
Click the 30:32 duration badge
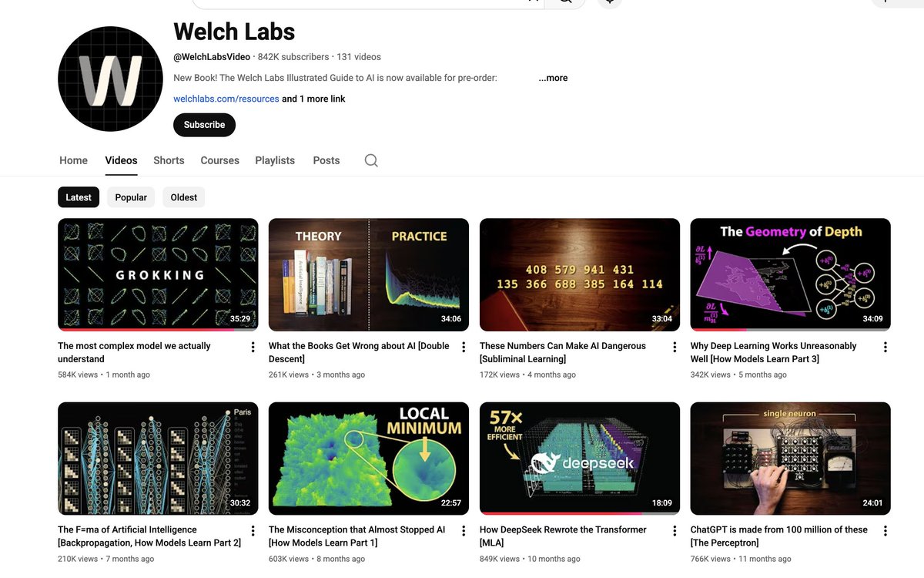point(240,503)
